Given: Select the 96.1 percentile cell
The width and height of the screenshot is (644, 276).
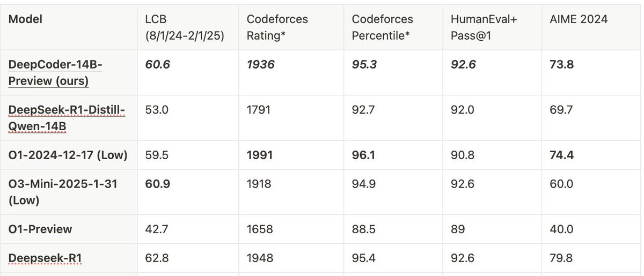Looking at the screenshot, I should [363, 155].
